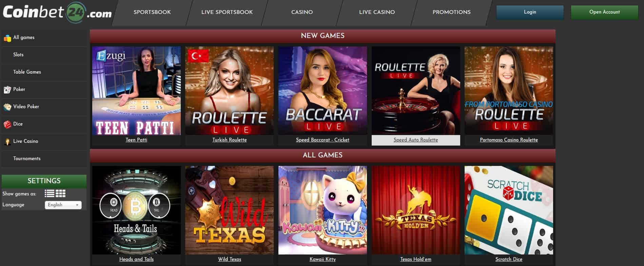
Task: Click the Coinbet24.com logo
Action: click(x=57, y=12)
